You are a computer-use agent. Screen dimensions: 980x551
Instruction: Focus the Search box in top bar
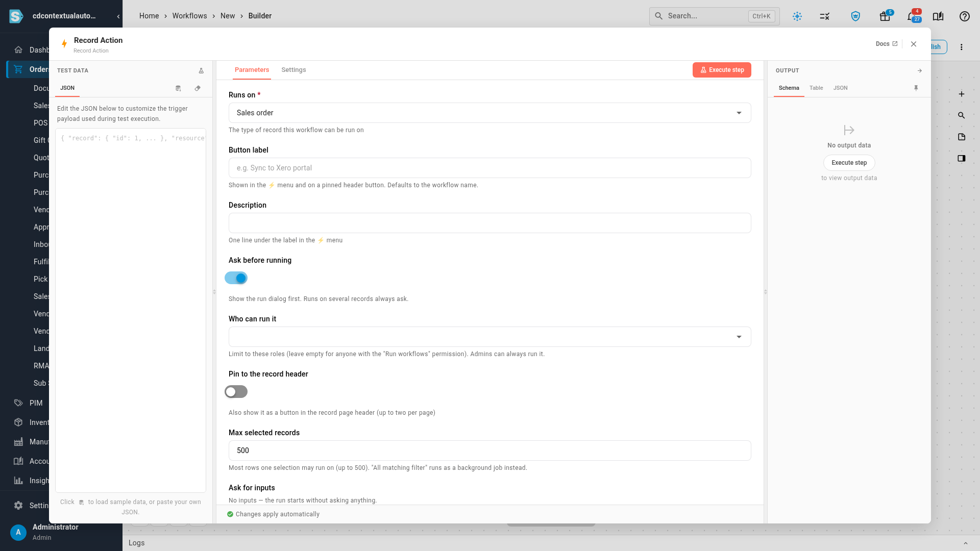(x=714, y=16)
